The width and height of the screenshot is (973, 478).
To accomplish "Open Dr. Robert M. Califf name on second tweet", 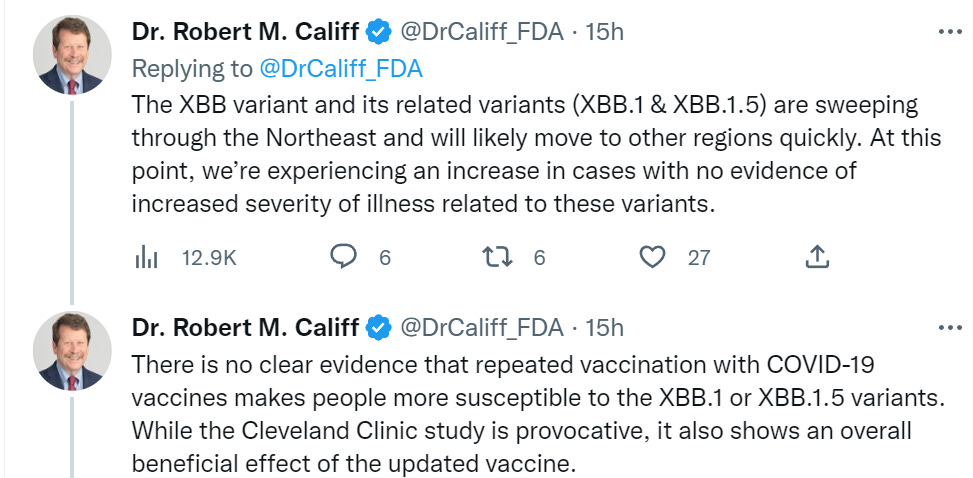I will [246, 327].
